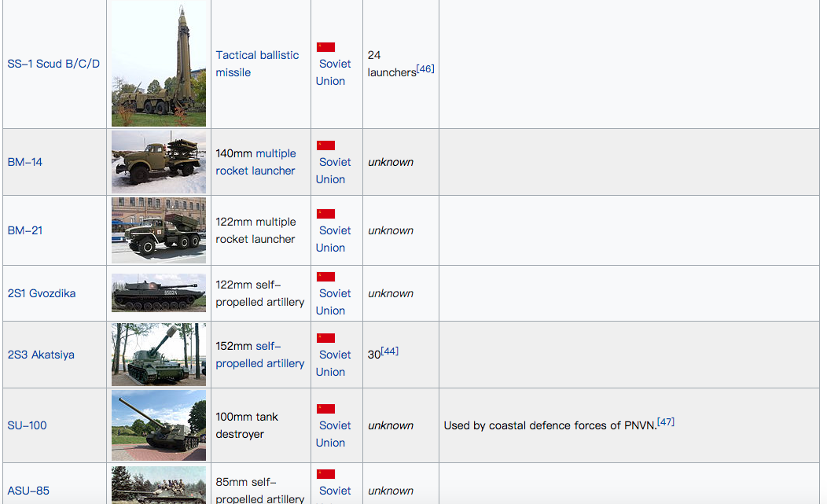Click the Soviet flag icon in SU-100 row
This screenshot has height=504, width=827.
pos(326,409)
